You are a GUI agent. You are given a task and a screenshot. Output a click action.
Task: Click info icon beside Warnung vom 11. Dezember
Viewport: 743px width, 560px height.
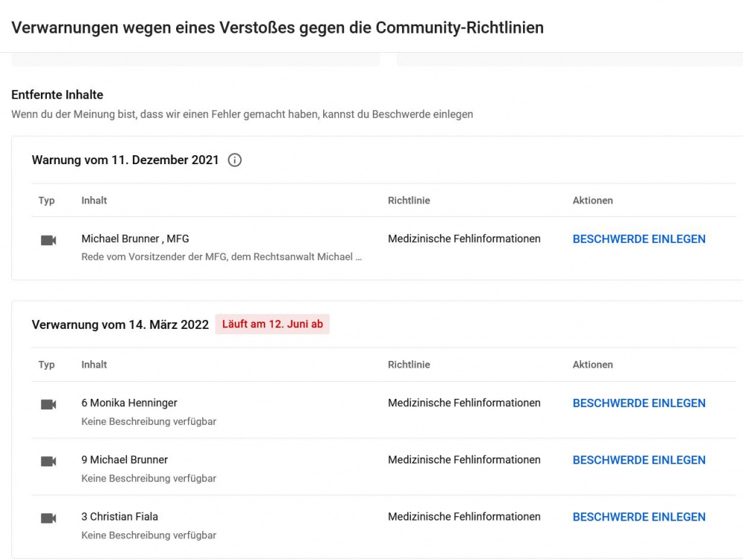[x=235, y=160]
